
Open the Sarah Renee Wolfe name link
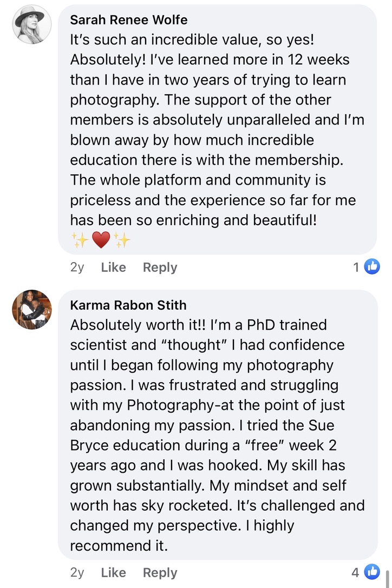point(129,20)
